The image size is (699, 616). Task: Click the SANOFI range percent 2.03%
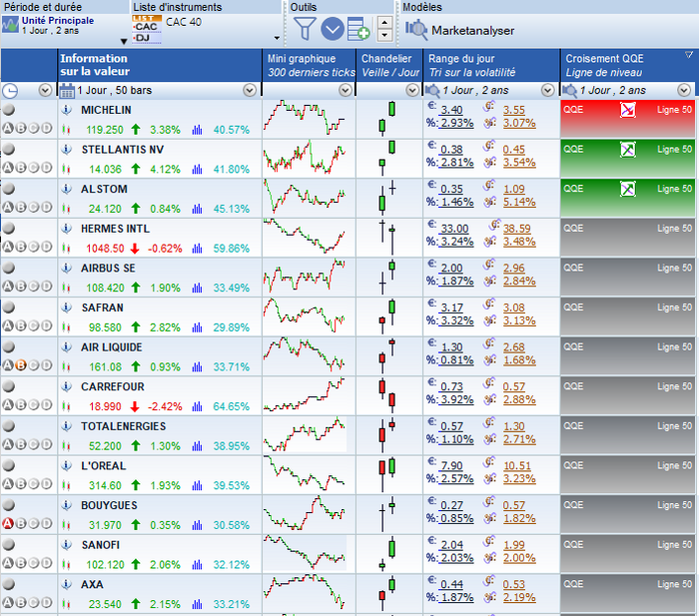coord(456,558)
